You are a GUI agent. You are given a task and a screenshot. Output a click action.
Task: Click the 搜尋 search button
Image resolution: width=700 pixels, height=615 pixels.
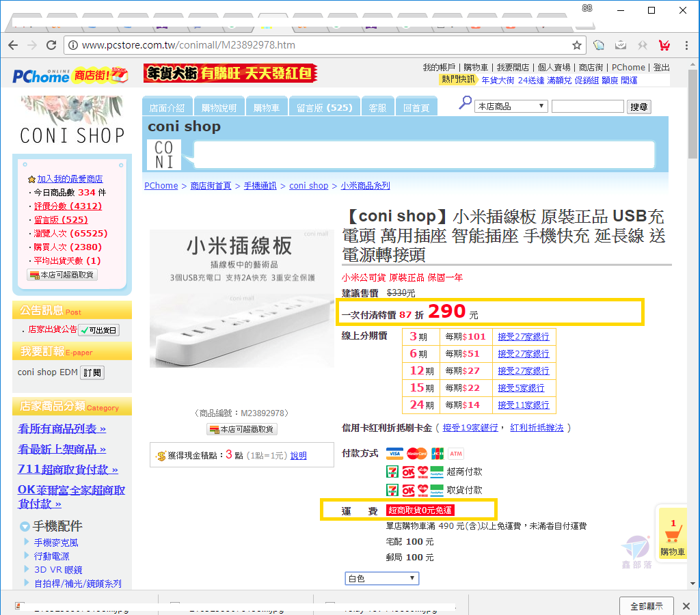coord(639,107)
